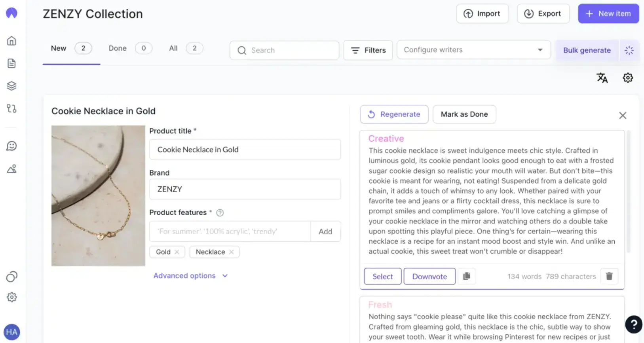Remove the Gold feature tag
This screenshot has width=644, height=343.
click(x=177, y=252)
